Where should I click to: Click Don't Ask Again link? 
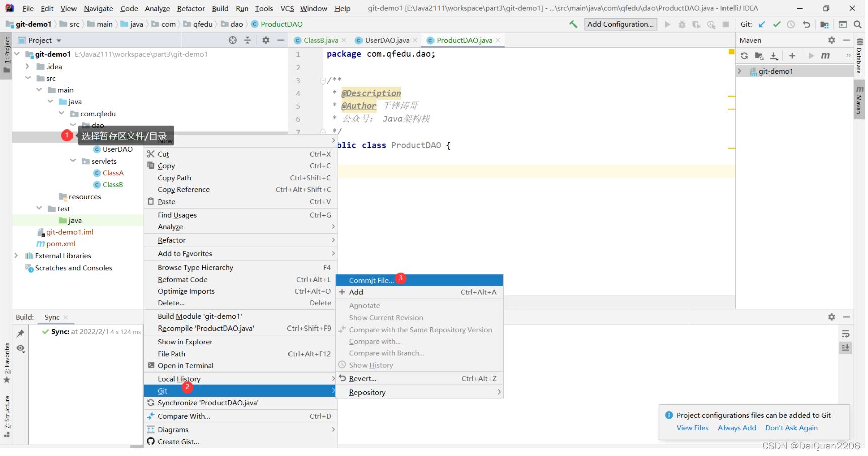tap(791, 428)
